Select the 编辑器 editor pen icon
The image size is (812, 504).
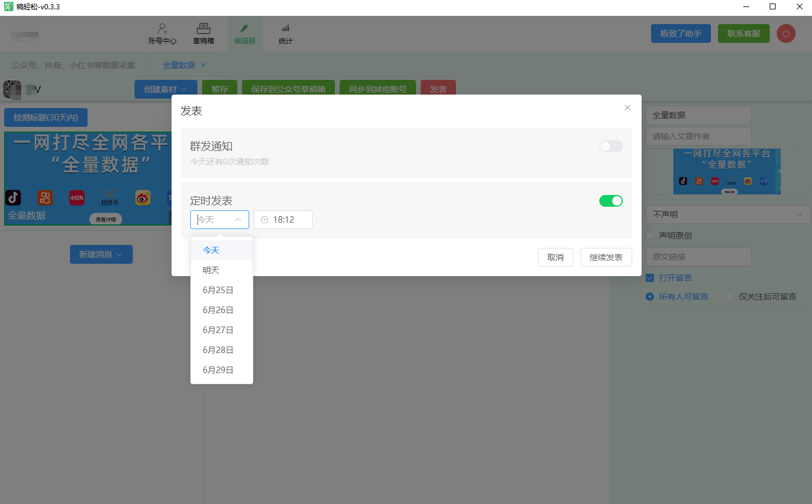point(244,28)
